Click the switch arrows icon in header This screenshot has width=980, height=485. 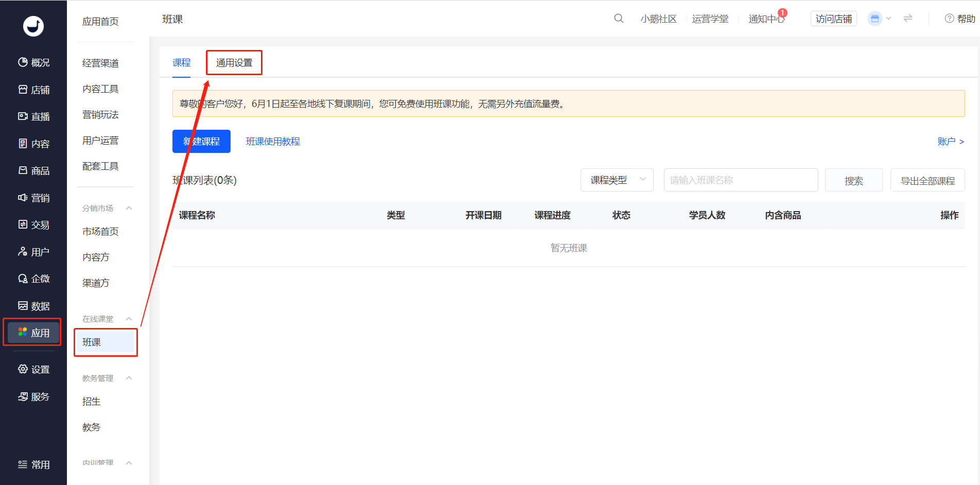coord(908,19)
